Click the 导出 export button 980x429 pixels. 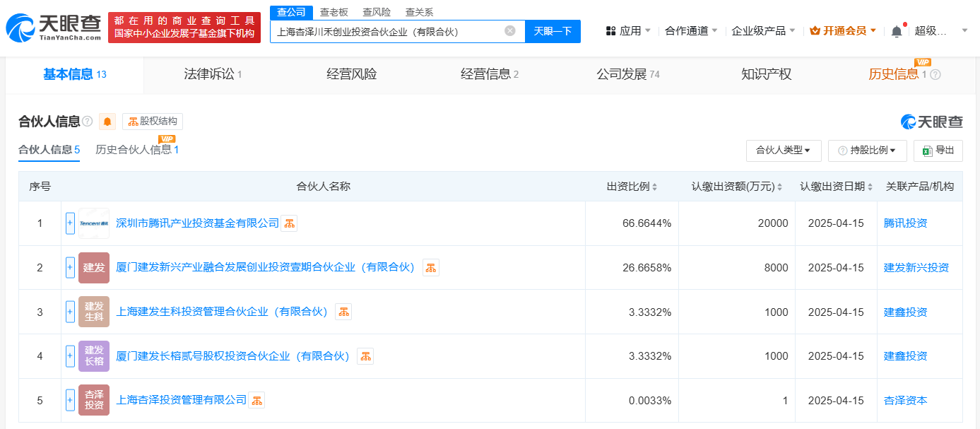click(938, 151)
